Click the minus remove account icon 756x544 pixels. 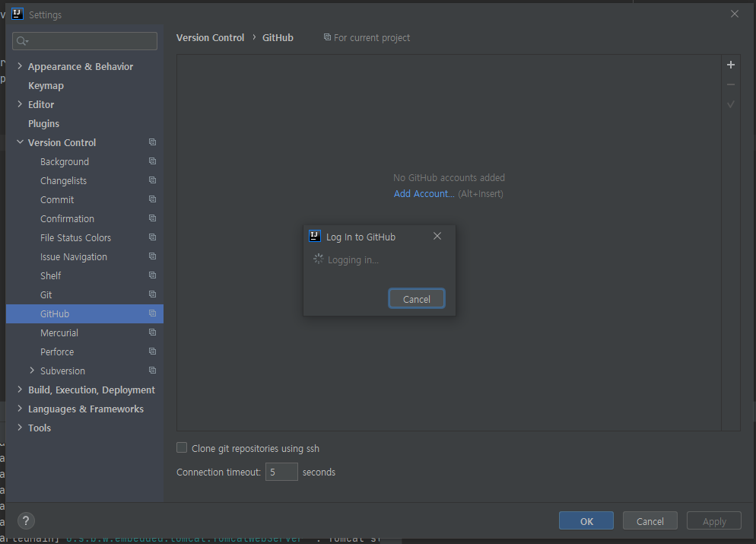click(x=730, y=84)
